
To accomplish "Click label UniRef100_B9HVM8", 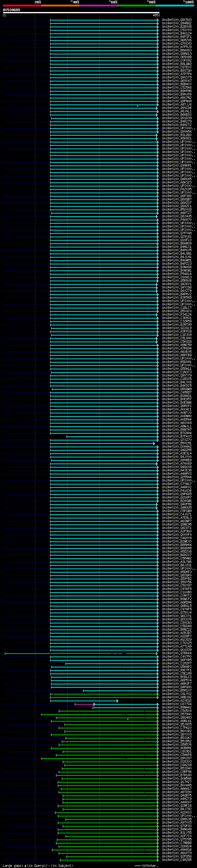I will tap(177, 91).
